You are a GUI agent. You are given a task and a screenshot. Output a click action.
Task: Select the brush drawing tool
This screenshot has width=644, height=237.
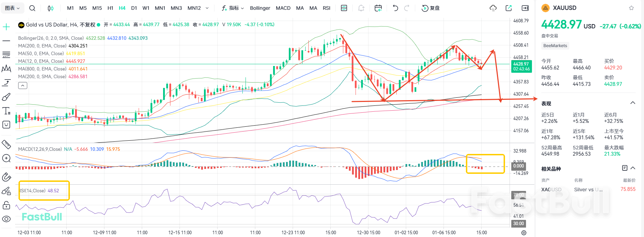pyautogui.click(x=6, y=97)
